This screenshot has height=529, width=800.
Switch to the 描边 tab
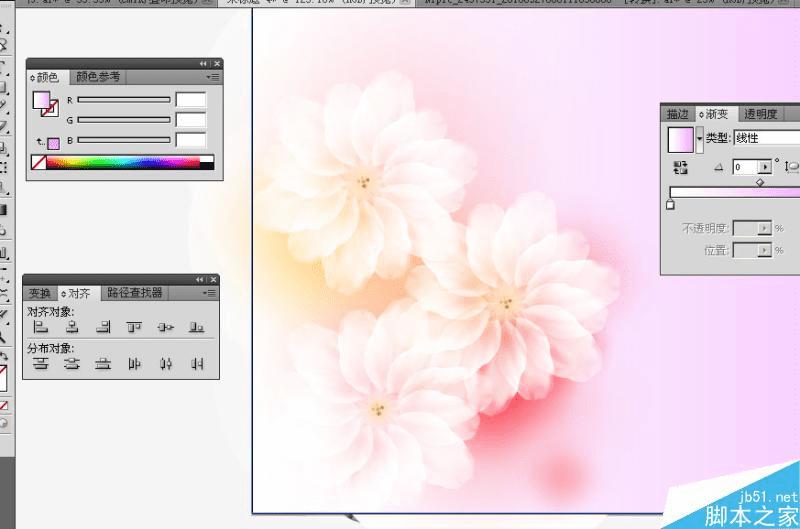(x=678, y=114)
